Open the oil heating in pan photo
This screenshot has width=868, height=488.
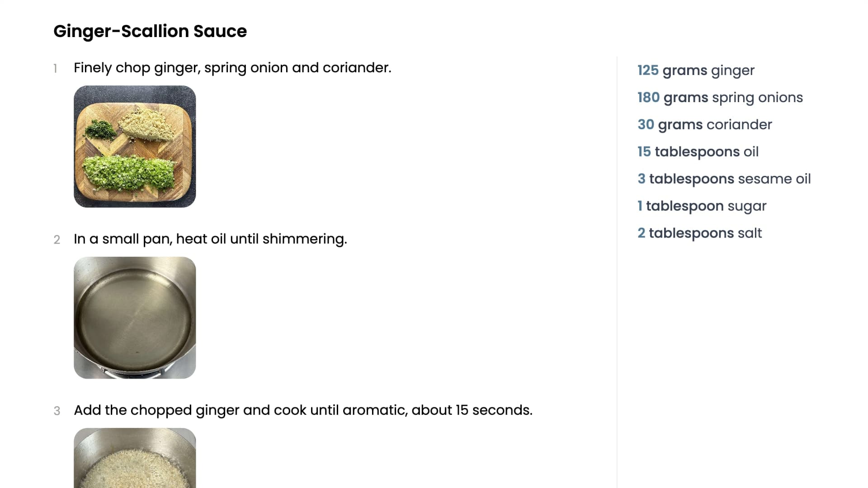135,318
